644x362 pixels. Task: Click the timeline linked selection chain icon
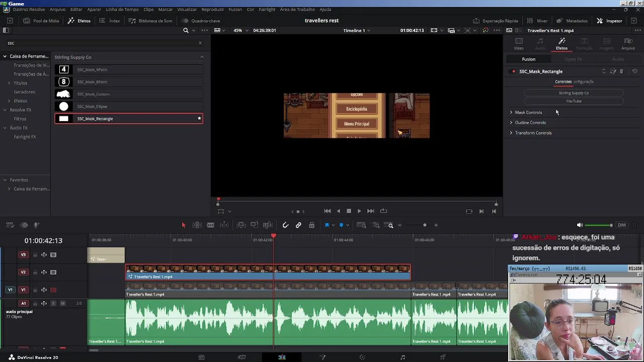pyautogui.click(x=298, y=225)
